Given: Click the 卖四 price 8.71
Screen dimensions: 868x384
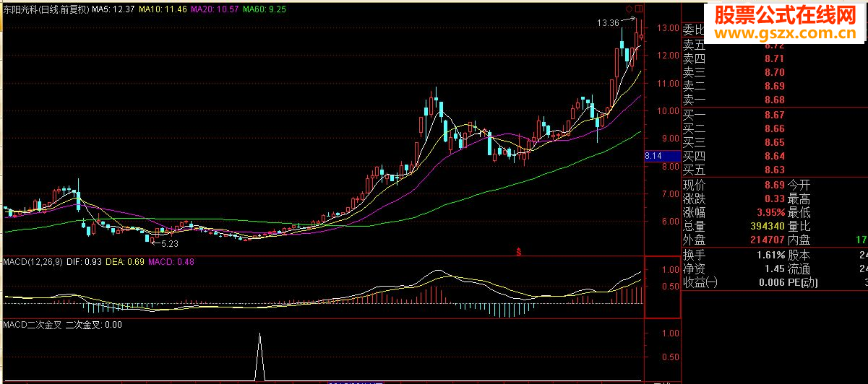Looking at the screenshot, I should click(774, 58).
